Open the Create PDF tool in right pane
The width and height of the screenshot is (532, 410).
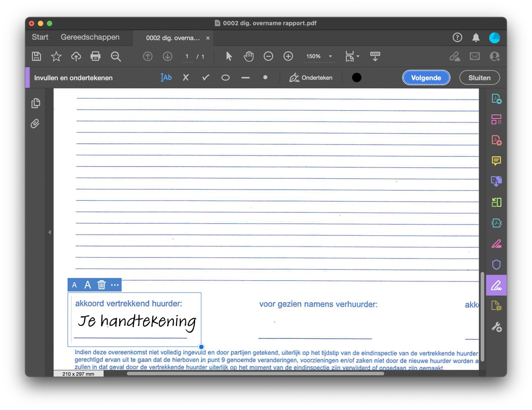pyautogui.click(x=496, y=140)
